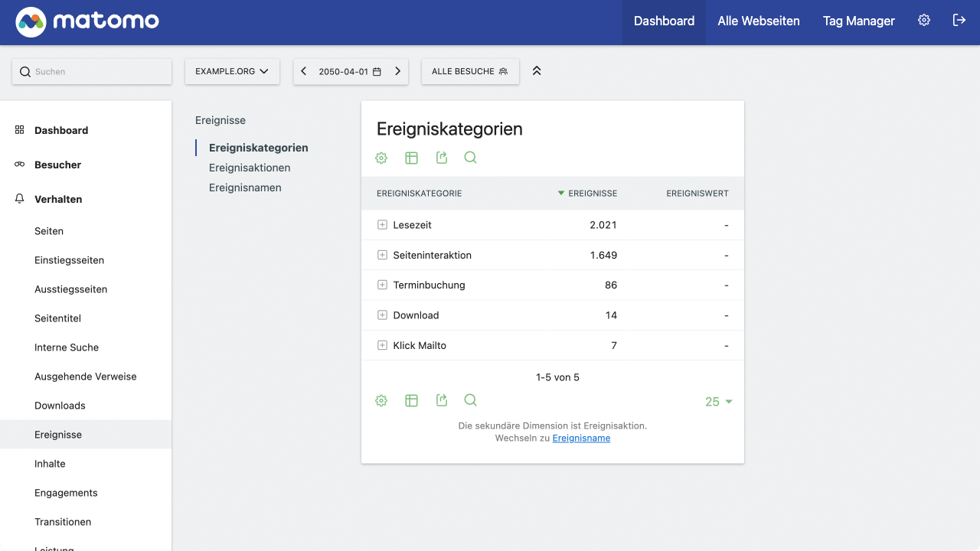
Task: Sort by the EREIGNISKATEGORIE column header
Action: (419, 194)
